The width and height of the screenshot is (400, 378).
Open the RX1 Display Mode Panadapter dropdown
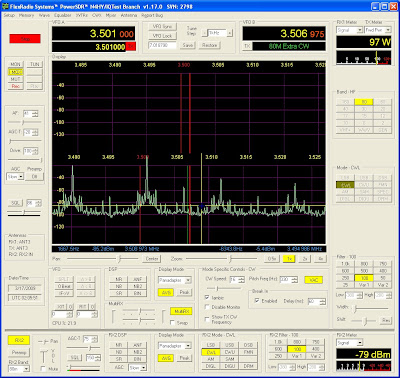point(175,280)
